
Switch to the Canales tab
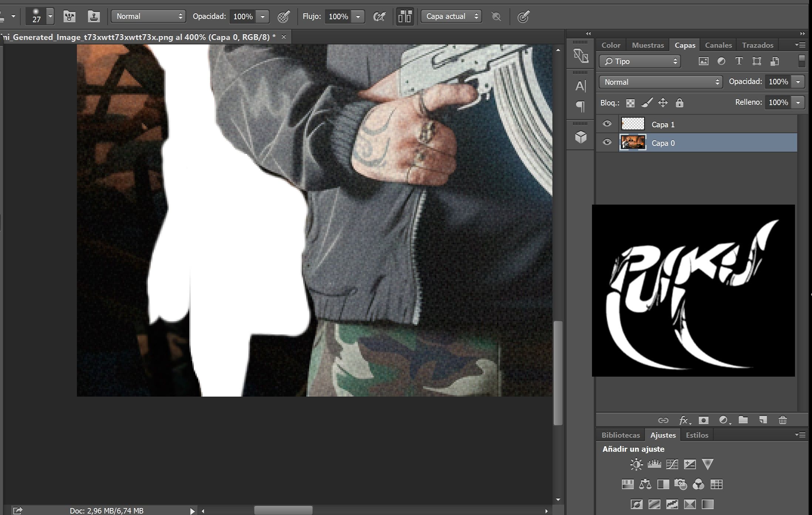718,45
